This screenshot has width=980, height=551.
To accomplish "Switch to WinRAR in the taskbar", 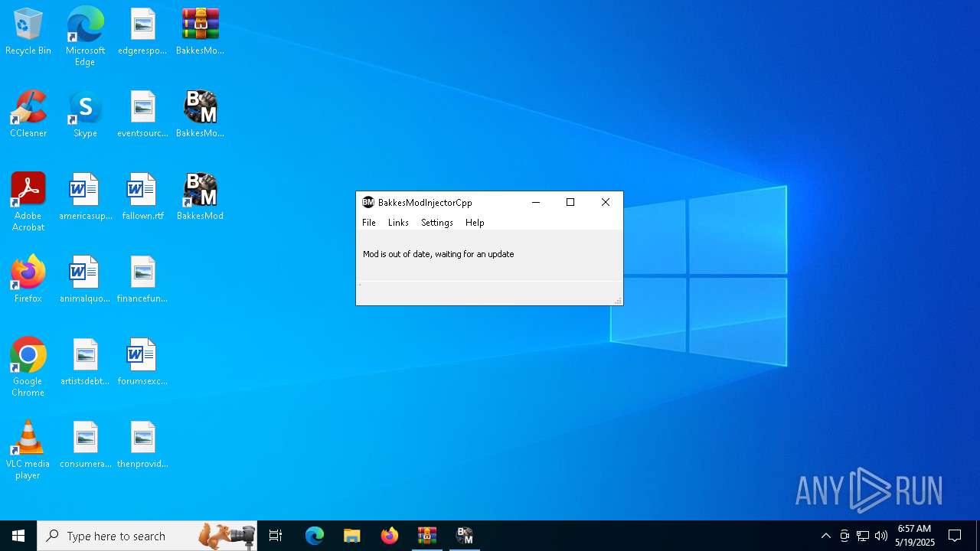I will coord(427,536).
